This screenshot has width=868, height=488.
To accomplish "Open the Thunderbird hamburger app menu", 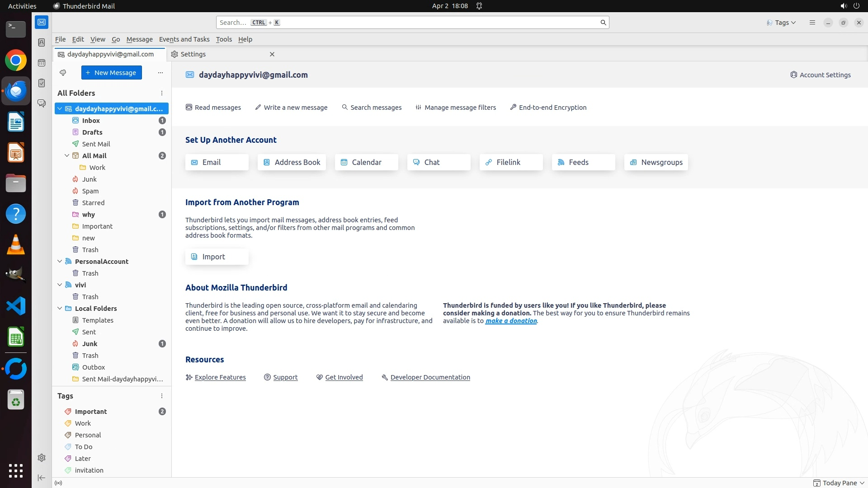I will [812, 23].
